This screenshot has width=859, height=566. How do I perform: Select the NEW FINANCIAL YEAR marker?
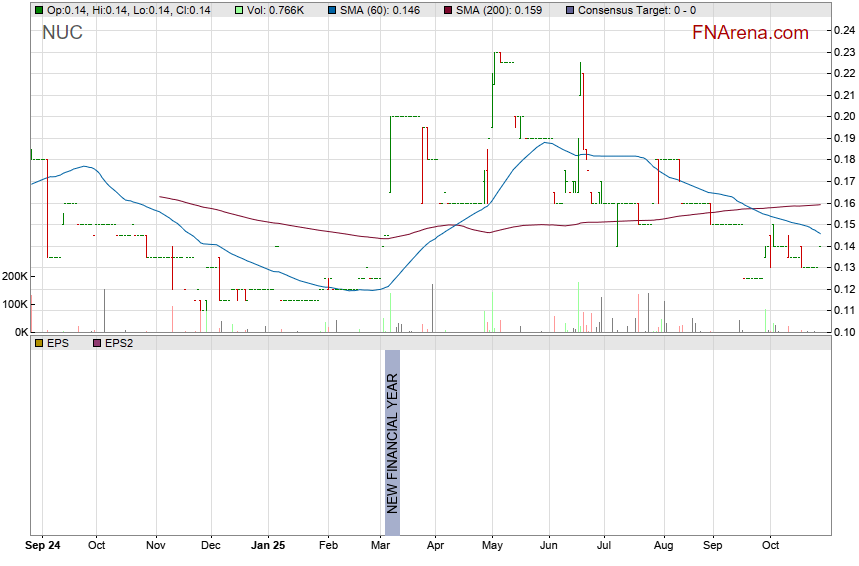coord(392,443)
